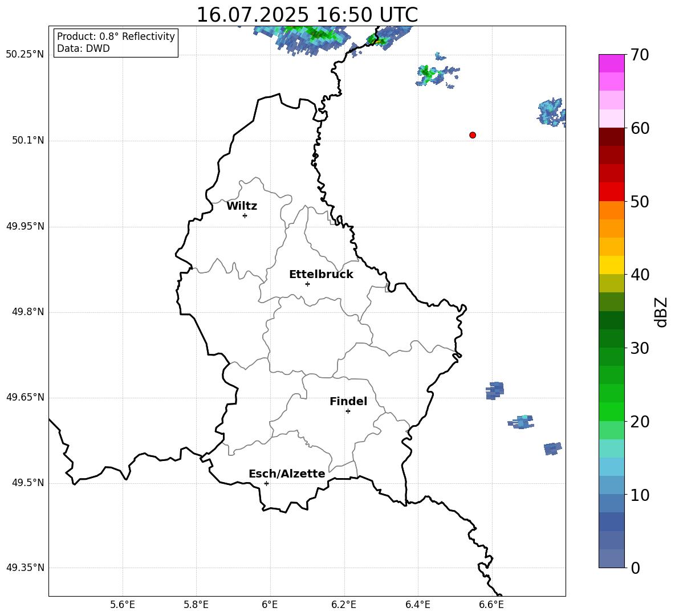Screen dimensions: 675x616
Task: Select the Ettelbruck city label
Action: coord(321,275)
